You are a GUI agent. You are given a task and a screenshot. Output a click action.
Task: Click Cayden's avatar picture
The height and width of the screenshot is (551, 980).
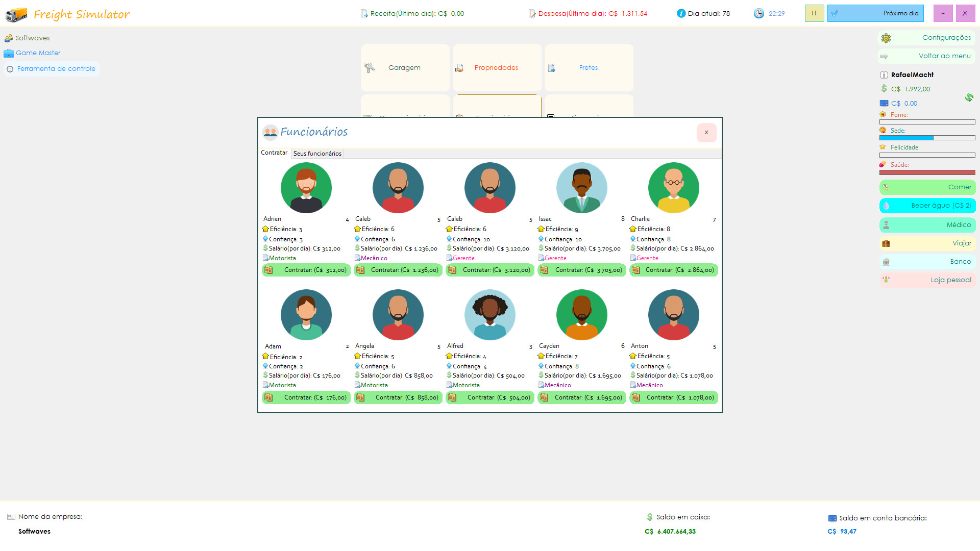click(581, 315)
